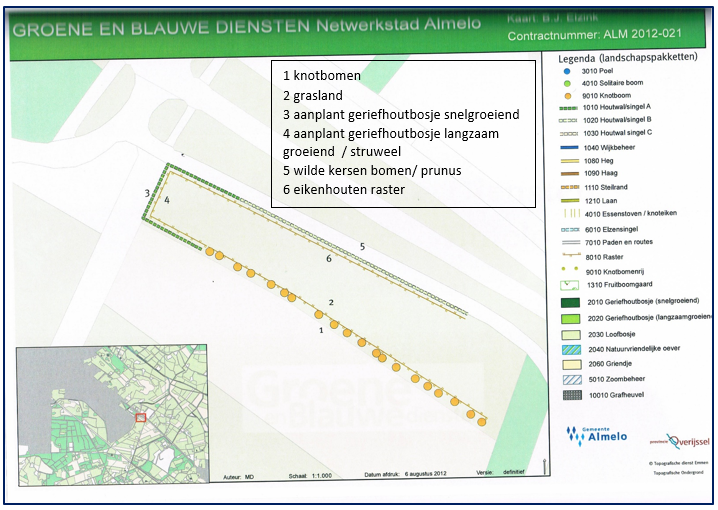Click the 6010 Elzensingel legend symbol

click(571, 229)
